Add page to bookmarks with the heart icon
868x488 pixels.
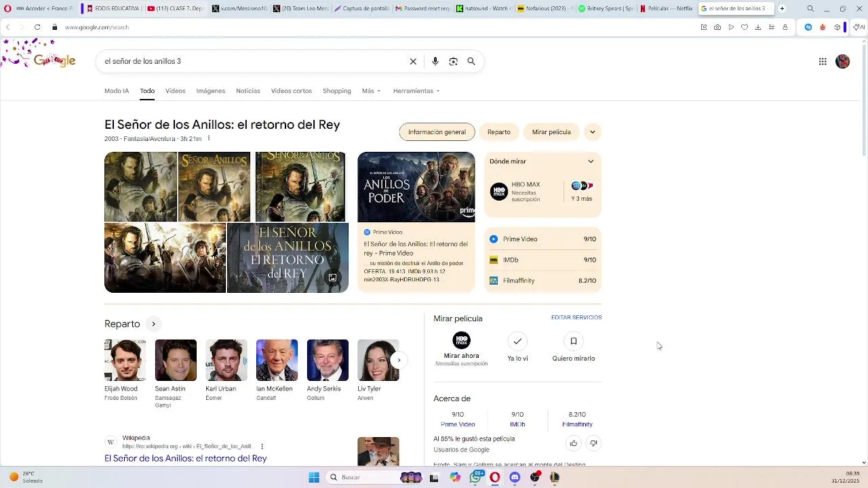(745, 27)
